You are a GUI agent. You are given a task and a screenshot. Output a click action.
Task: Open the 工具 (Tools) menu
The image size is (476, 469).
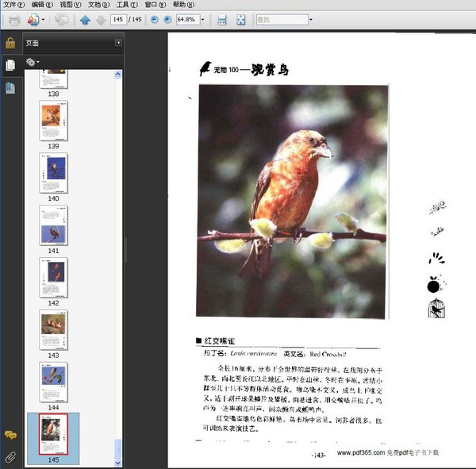[127, 5]
